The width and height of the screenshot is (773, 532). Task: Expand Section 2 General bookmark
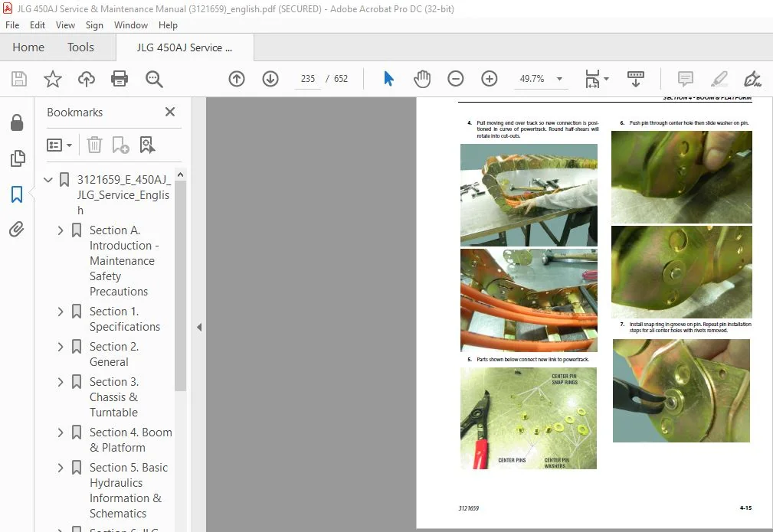click(61, 347)
